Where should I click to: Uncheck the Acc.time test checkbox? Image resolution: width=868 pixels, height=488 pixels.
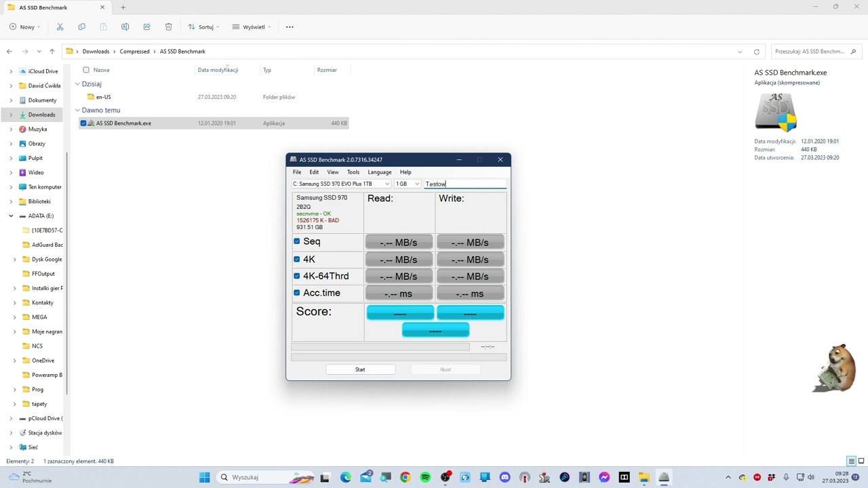tap(296, 293)
